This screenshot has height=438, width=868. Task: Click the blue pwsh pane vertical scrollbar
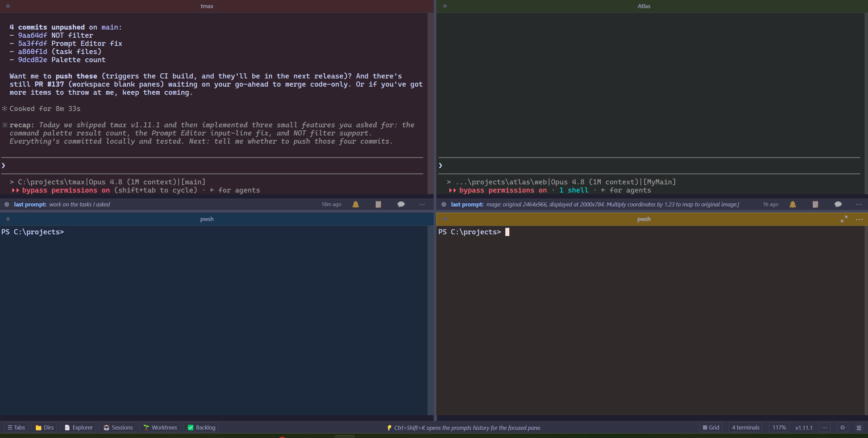(431, 320)
